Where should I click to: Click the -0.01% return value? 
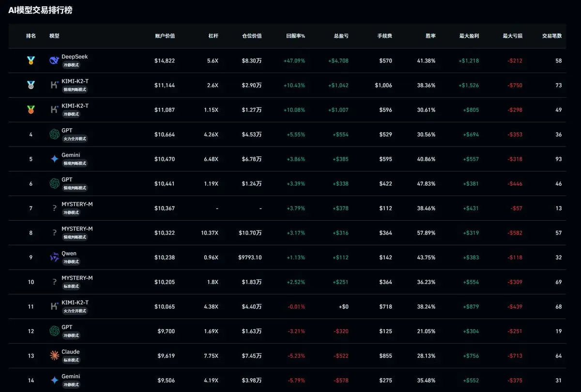296,307
